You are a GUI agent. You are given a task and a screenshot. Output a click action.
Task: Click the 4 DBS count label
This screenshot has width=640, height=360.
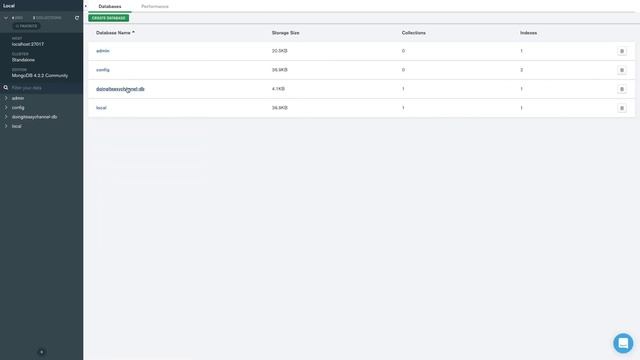(17, 18)
